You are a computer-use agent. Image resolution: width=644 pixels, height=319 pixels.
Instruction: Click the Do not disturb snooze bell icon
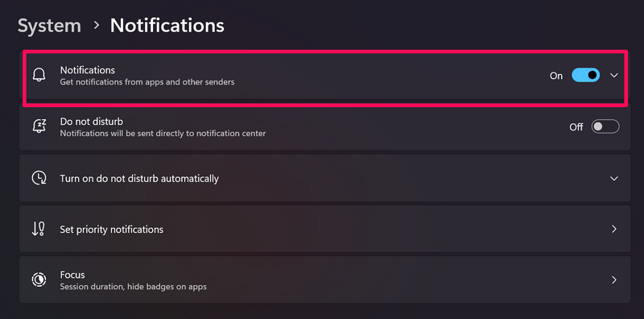(x=39, y=126)
